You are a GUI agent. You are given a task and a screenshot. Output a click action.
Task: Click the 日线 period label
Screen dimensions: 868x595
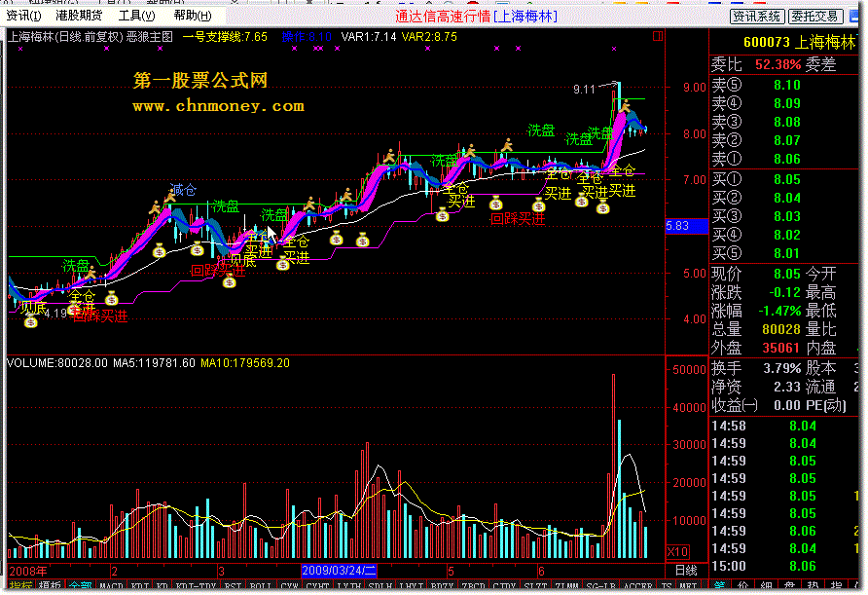point(686,570)
